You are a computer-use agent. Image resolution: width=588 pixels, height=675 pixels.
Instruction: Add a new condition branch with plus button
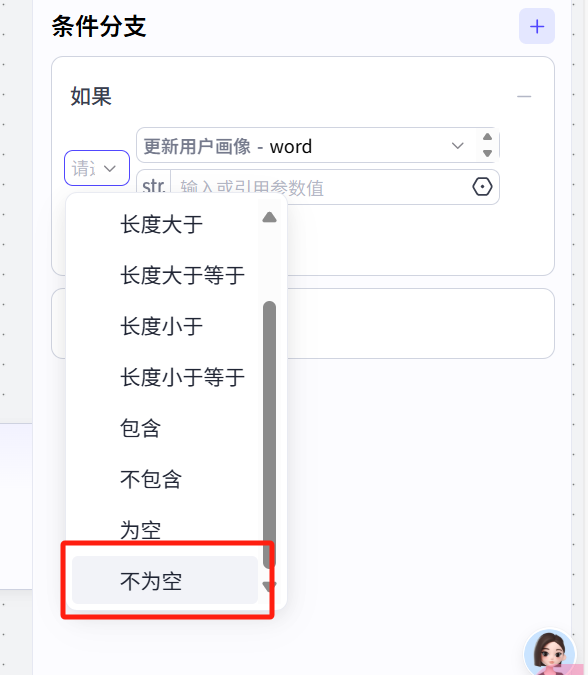pos(537,26)
